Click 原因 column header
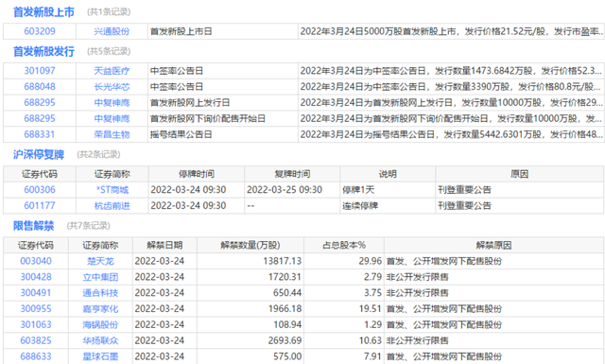605x364 pixels. pos(519,174)
